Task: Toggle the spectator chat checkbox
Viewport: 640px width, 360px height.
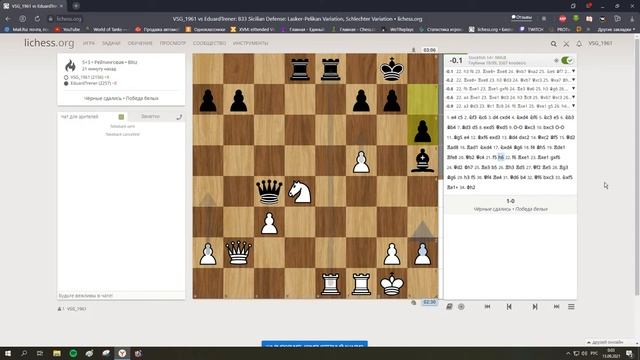Action: tap(121, 117)
